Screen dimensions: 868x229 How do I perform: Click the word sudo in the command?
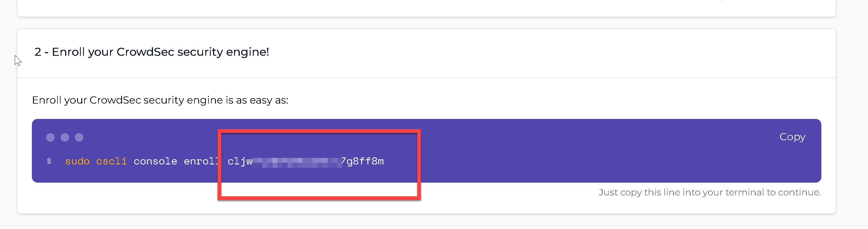[x=77, y=162]
